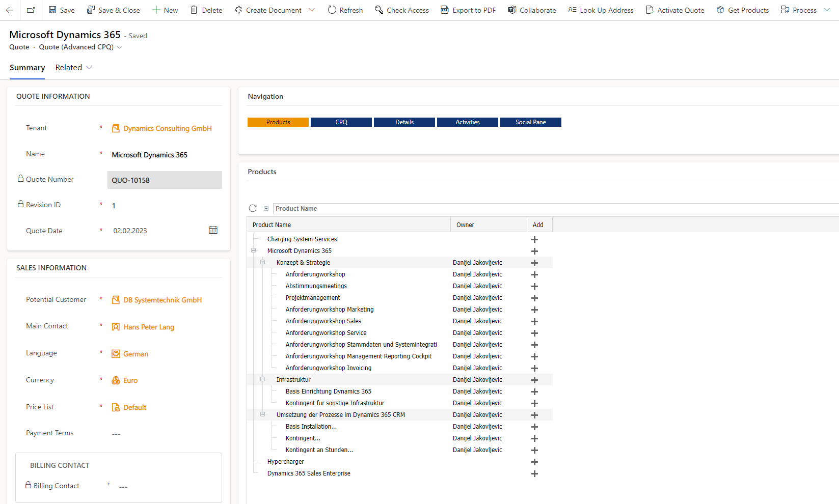This screenshot has width=839, height=504.
Task: Select the CPQ navigation button
Action: (341, 122)
